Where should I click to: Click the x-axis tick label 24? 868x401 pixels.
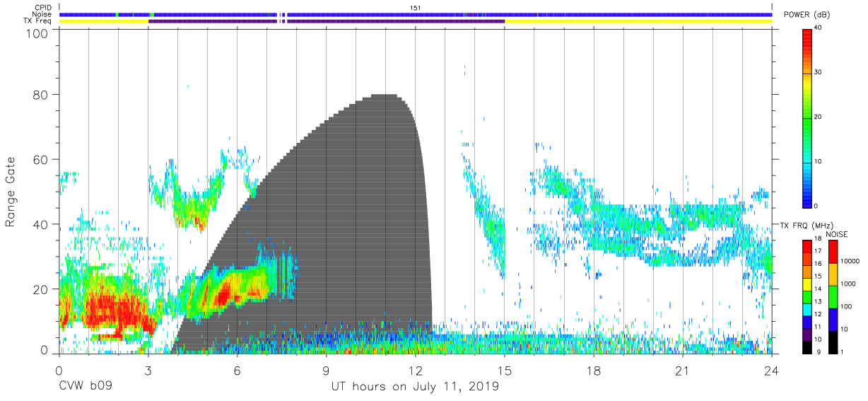click(x=772, y=370)
